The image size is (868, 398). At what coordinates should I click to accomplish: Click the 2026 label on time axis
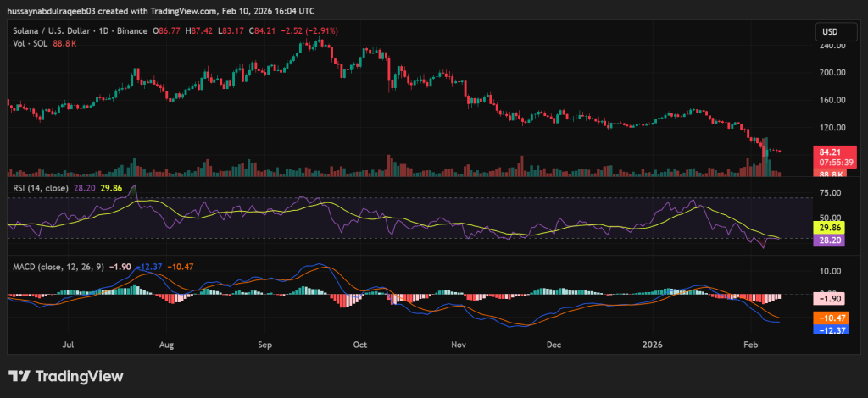[x=651, y=345]
